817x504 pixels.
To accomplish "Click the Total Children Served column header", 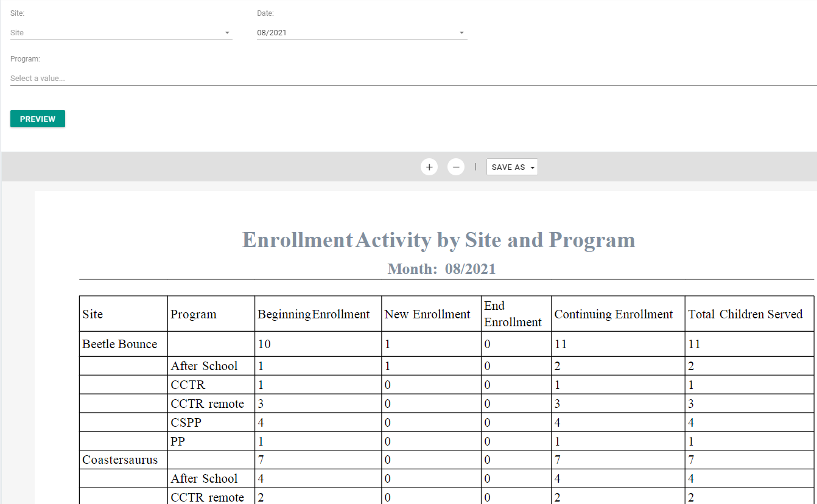I will (x=751, y=314).
